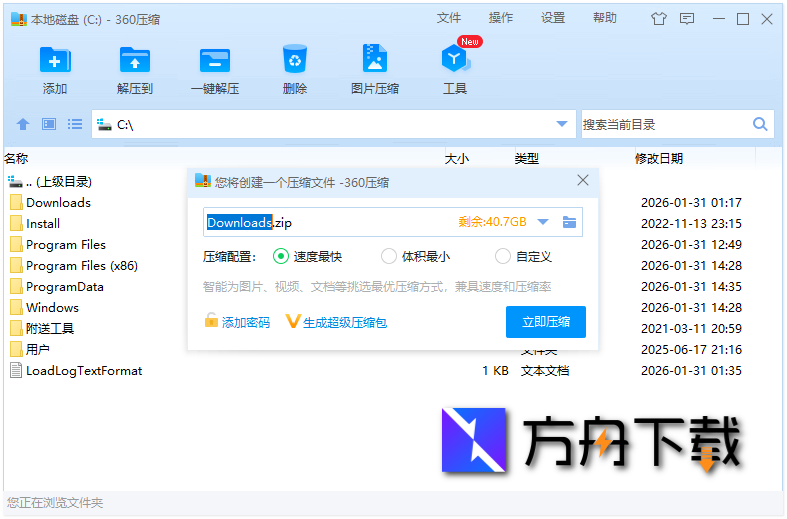Screen dimensions: 787x519
Task: Open the 设置 menu
Action: tap(553, 18)
